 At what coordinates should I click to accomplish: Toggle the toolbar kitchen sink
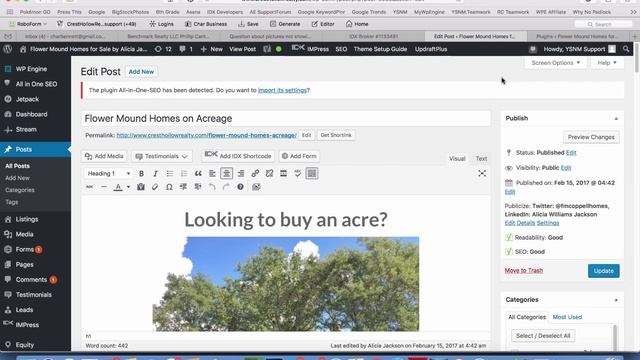click(x=312, y=173)
